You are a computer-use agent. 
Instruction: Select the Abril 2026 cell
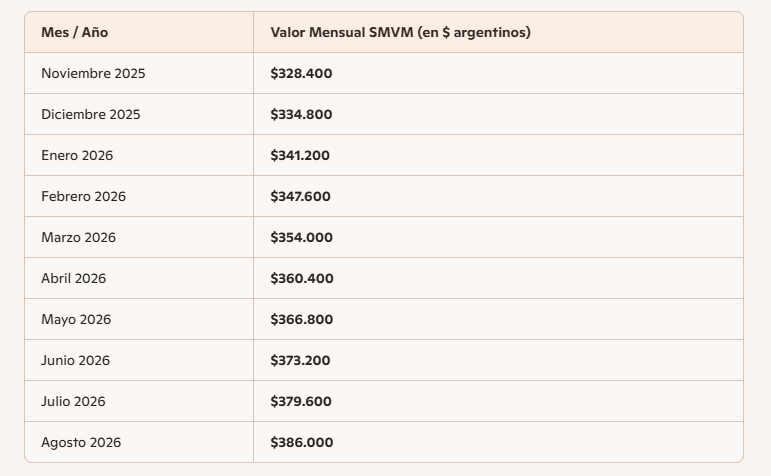(x=73, y=279)
